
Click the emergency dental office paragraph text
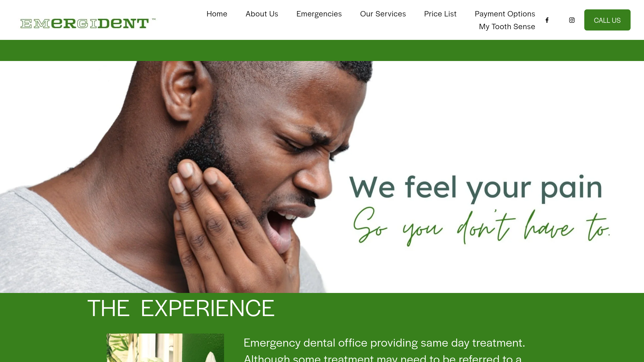(384, 350)
